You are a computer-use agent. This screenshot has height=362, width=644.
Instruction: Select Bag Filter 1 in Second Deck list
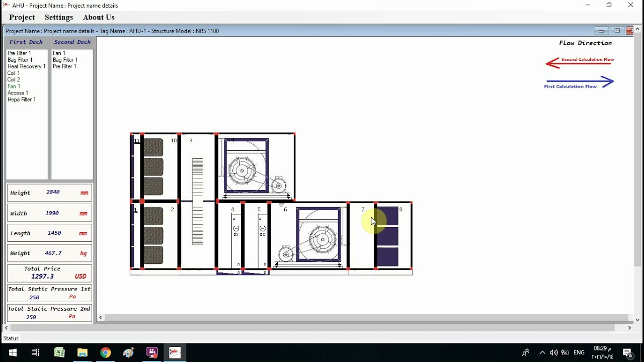click(x=65, y=60)
